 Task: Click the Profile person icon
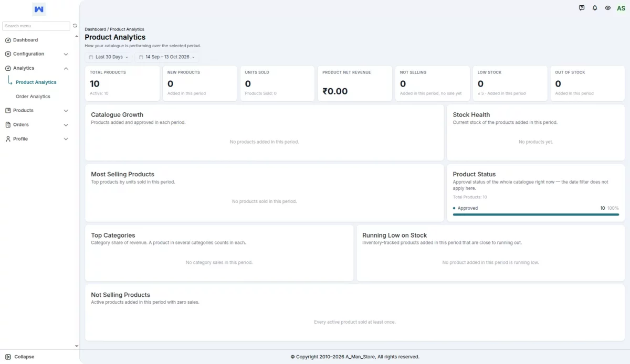pos(8,139)
